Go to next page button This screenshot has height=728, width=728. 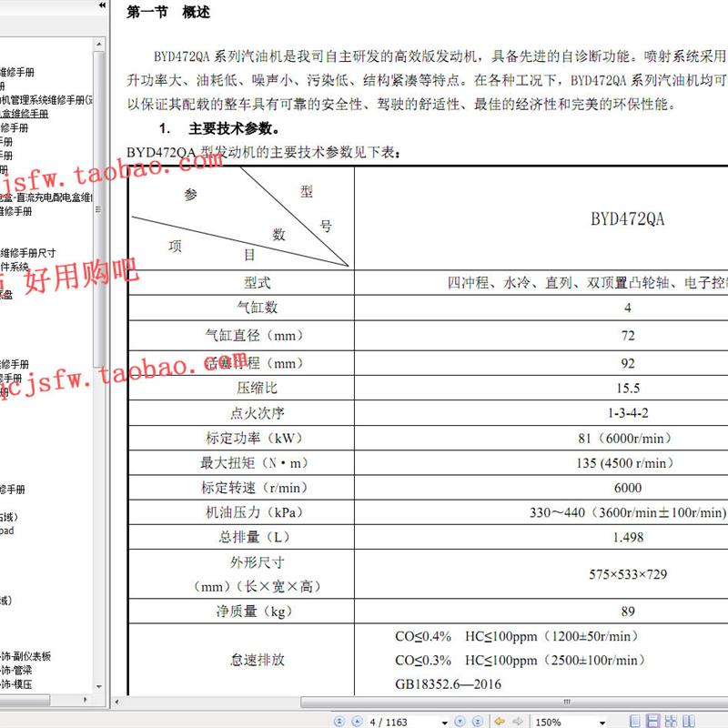tap(460, 721)
